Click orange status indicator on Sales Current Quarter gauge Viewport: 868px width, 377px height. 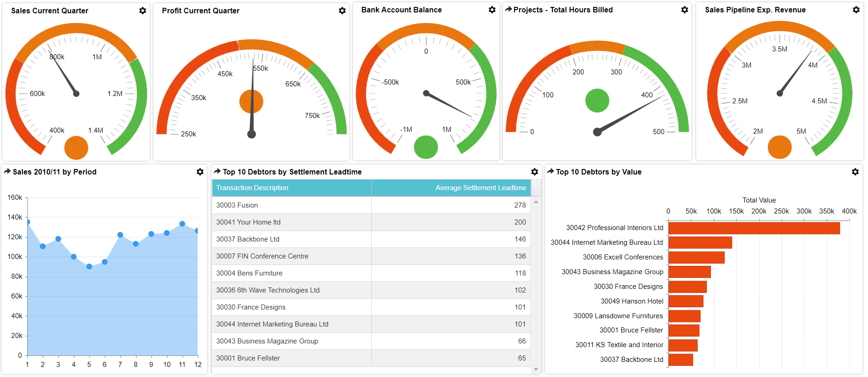76,148
